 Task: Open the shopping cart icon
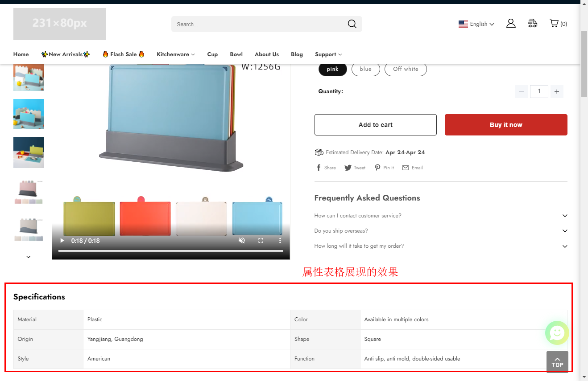tap(554, 23)
